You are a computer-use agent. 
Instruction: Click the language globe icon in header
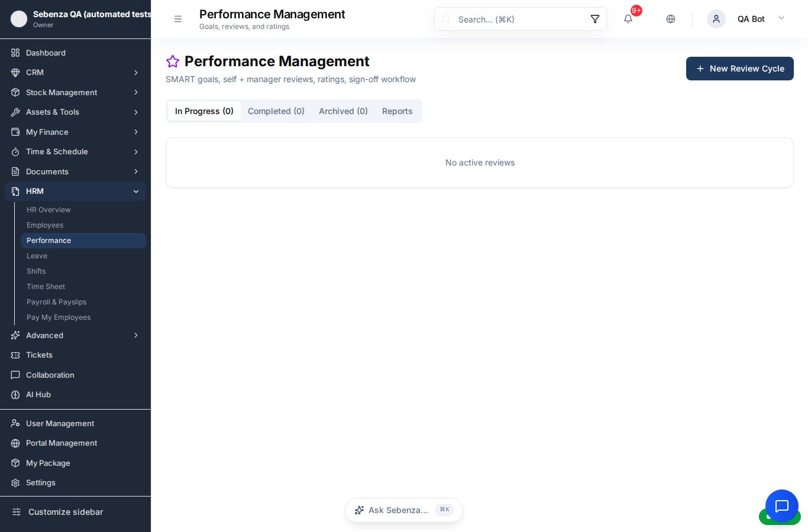click(x=671, y=19)
